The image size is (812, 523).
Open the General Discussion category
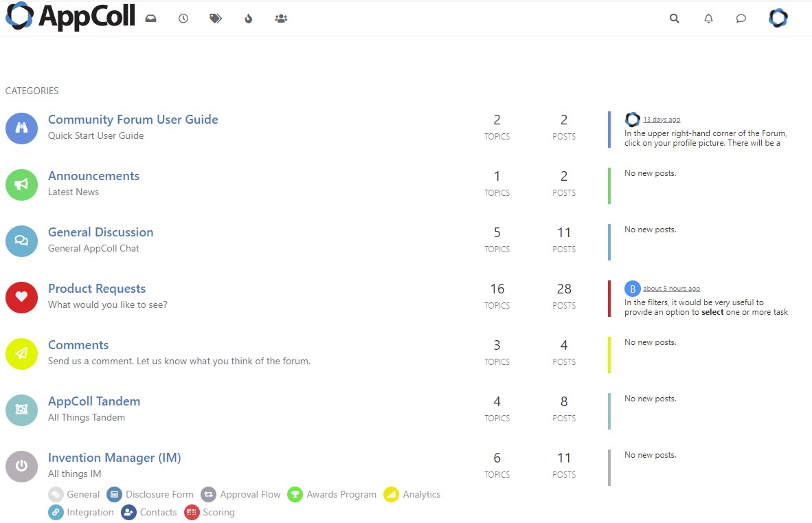click(100, 232)
